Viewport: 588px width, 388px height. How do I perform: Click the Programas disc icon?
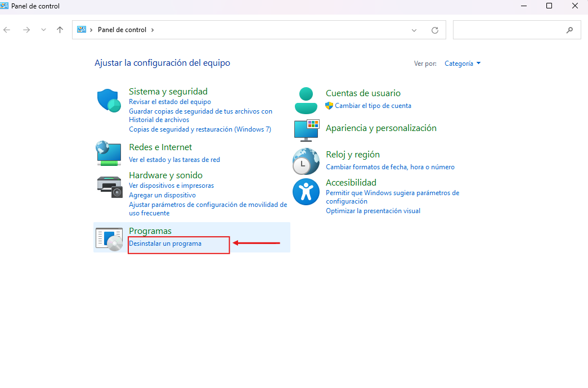(109, 239)
